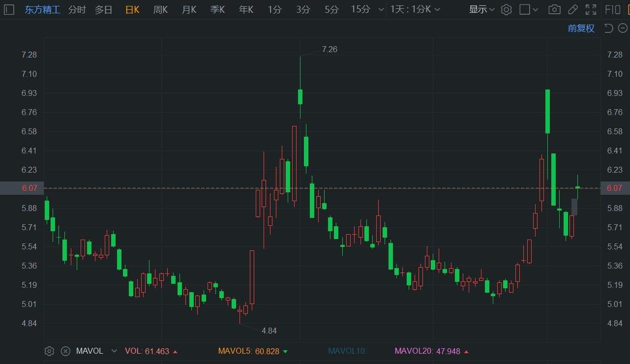The width and height of the screenshot is (630, 364).
Task: Switch to 多日 multi-day view
Action: tap(104, 9)
